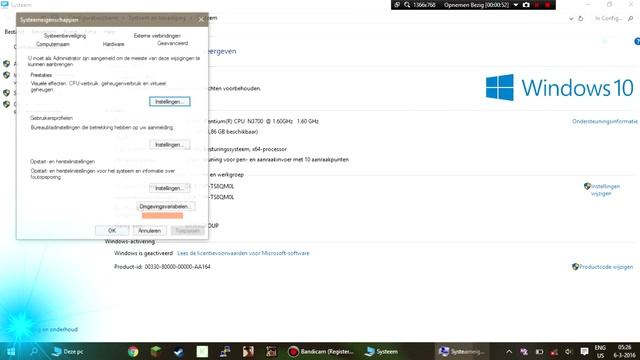Click the Product-id value text
This screenshot has width=640, height=360.
click(178, 267)
